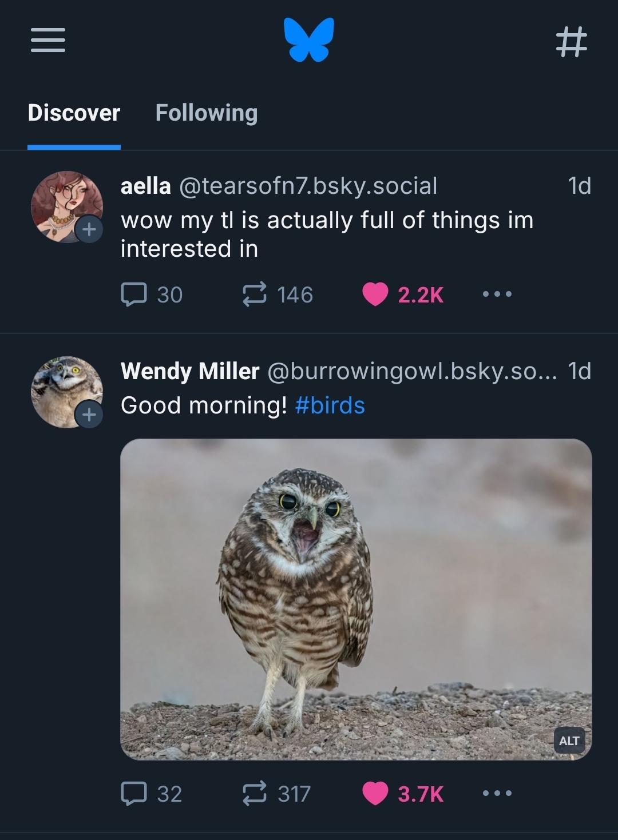Viewport: 618px width, 840px height.
Task: Tap the Bluesky butterfly logo
Action: (x=309, y=39)
